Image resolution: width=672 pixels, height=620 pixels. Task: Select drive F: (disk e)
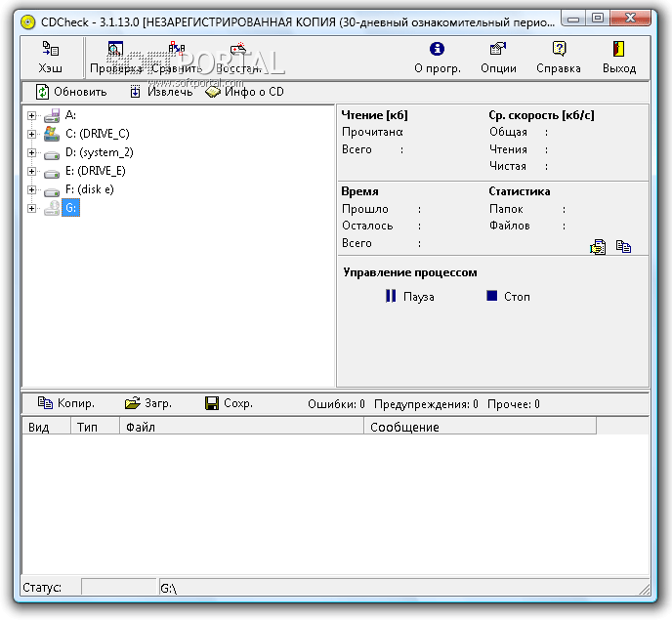pos(89,189)
